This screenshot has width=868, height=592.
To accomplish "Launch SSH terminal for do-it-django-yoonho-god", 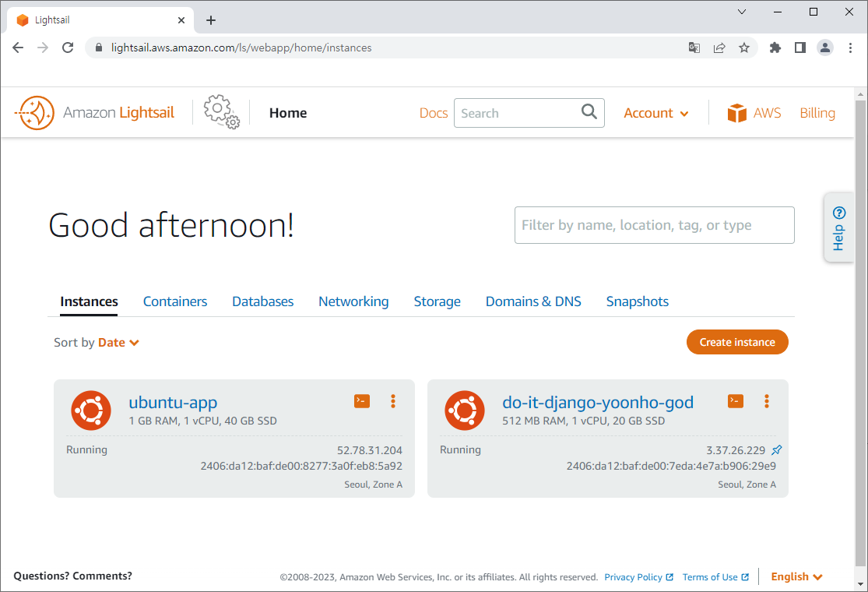I will pos(736,401).
